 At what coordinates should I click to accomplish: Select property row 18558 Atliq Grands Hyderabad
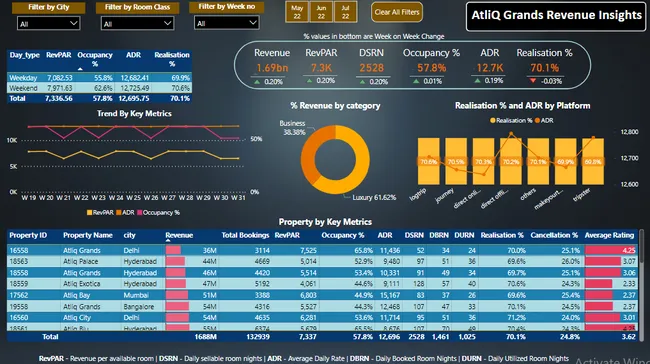[x=322, y=273]
